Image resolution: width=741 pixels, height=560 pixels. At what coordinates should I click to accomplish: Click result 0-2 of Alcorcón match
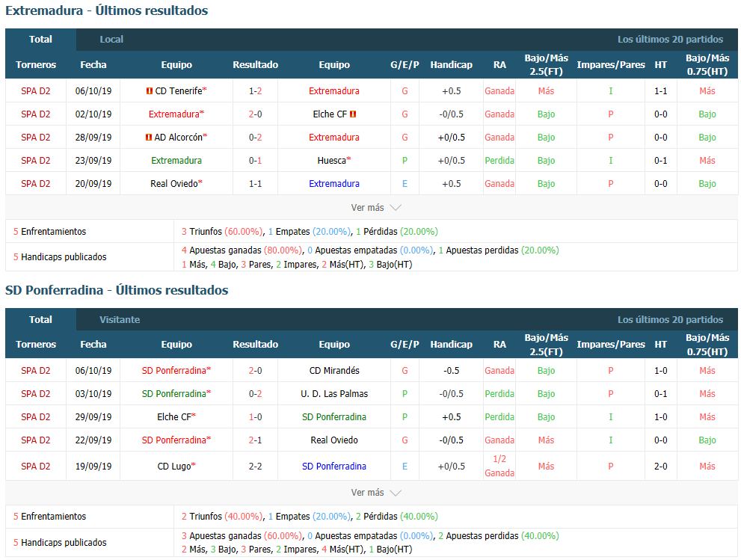tap(255, 138)
